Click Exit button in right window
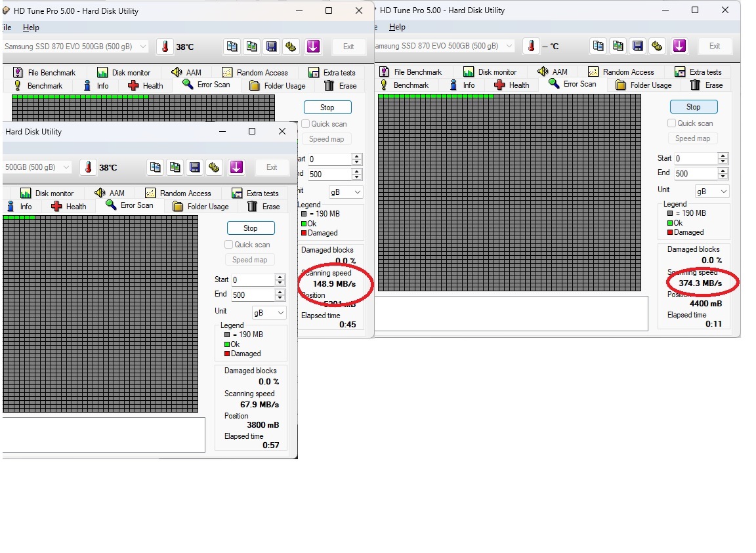This screenshot has height=553, width=756. pyautogui.click(x=715, y=46)
